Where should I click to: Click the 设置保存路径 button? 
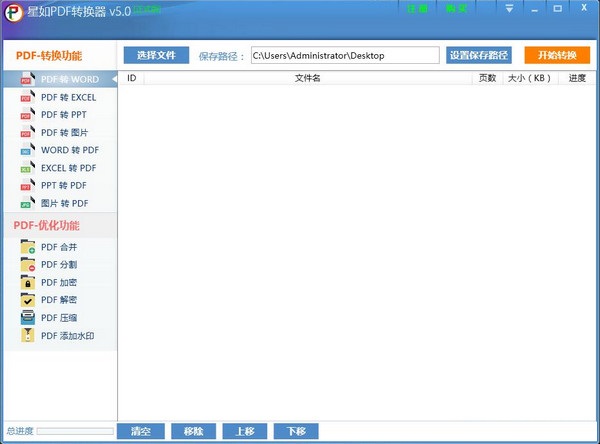coord(479,55)
